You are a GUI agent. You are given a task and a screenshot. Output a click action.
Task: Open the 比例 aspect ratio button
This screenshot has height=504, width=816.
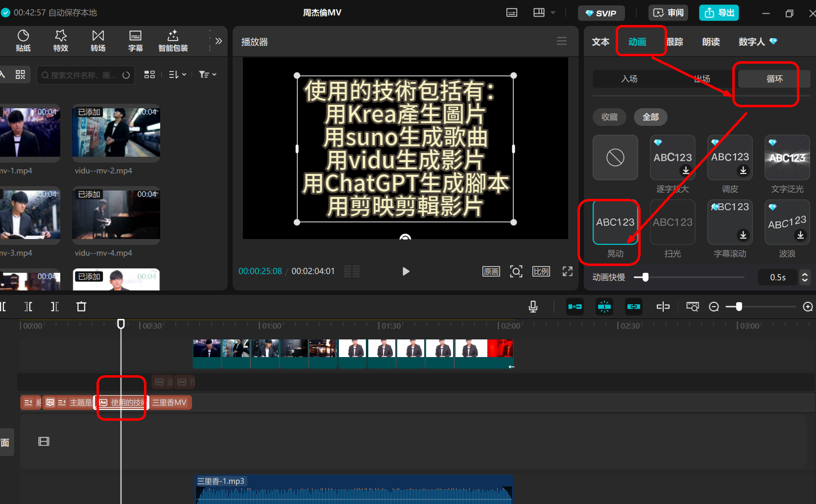coord(541,271)
